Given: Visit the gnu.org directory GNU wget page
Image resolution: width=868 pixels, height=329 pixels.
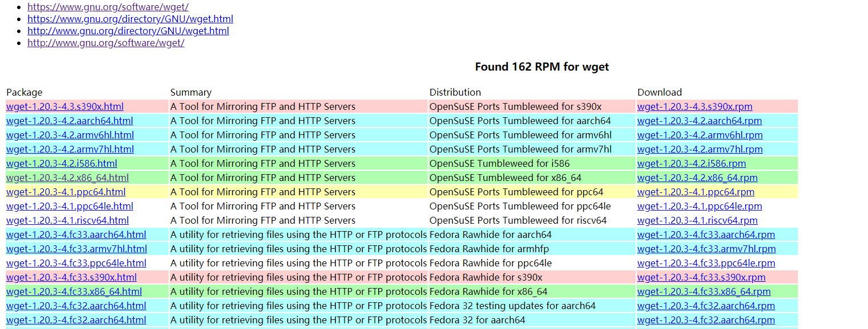Looking at the screenshot, I should 130,19.
